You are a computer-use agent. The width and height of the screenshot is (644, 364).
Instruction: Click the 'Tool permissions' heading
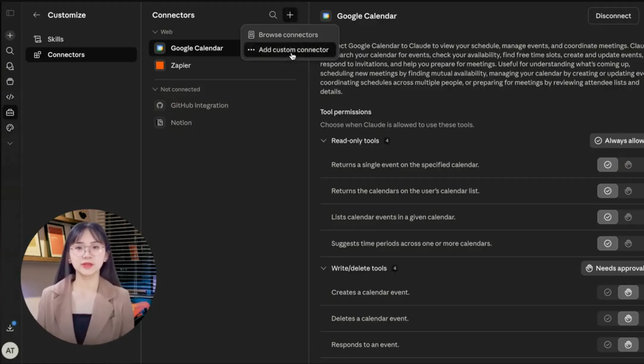tap(345, 112)
